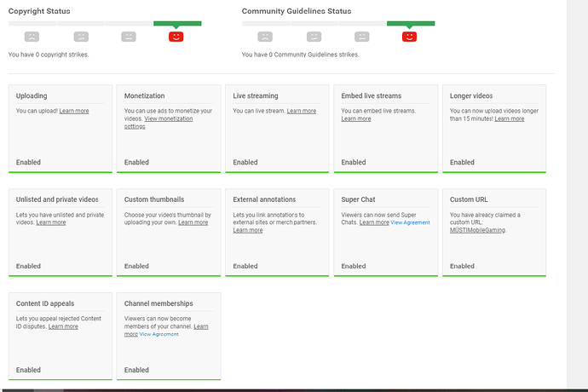Click the neutral face icon under Copyright Status

pyautogui.click(x=129, y=37)
